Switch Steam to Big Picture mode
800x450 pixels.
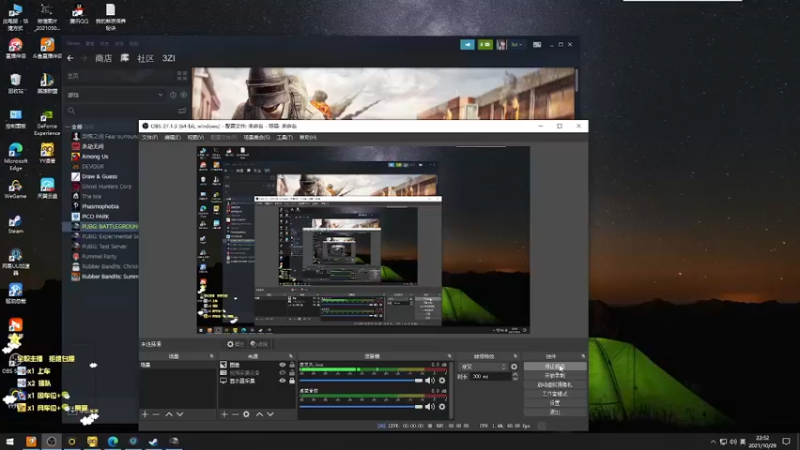[x=537, y=45]
